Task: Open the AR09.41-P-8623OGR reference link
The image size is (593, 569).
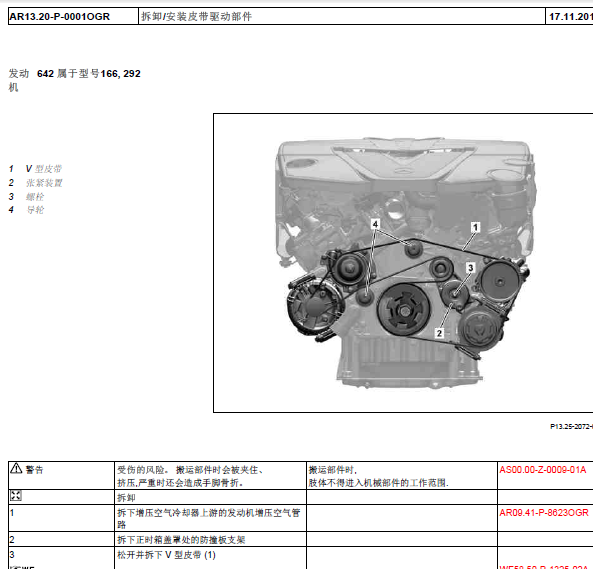Action: (x=543, y=513)
